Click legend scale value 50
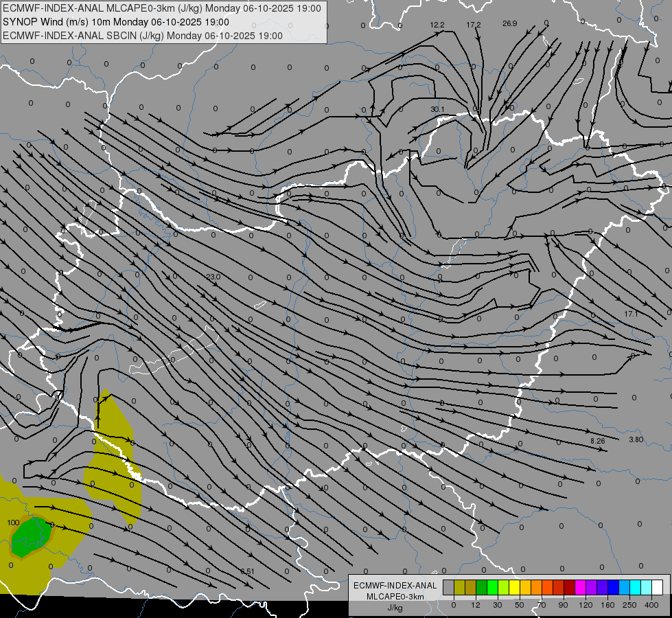Viewport: 672px width, 618px height. coord(520,605)
